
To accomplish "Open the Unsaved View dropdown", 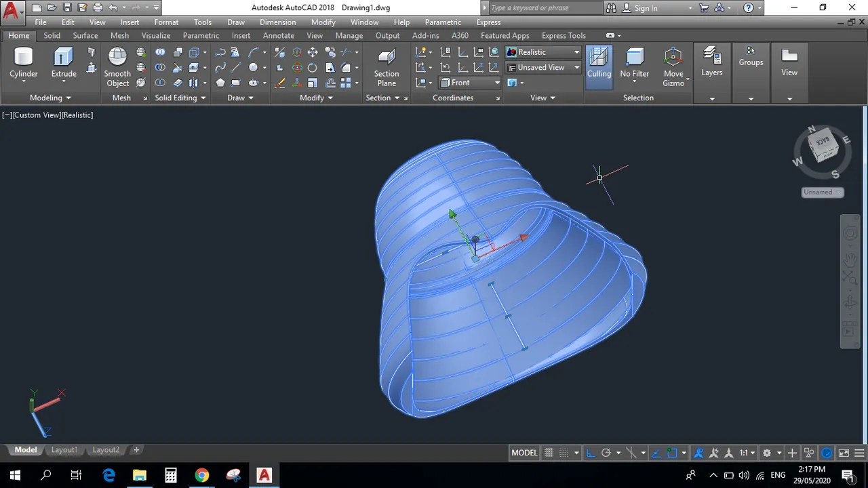I will [543, 67].
